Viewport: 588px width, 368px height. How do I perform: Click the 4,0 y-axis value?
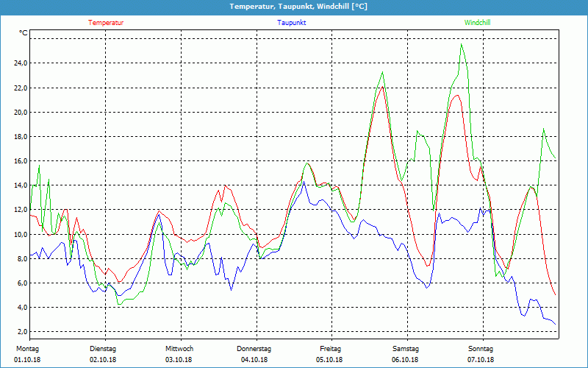(23, 308)
